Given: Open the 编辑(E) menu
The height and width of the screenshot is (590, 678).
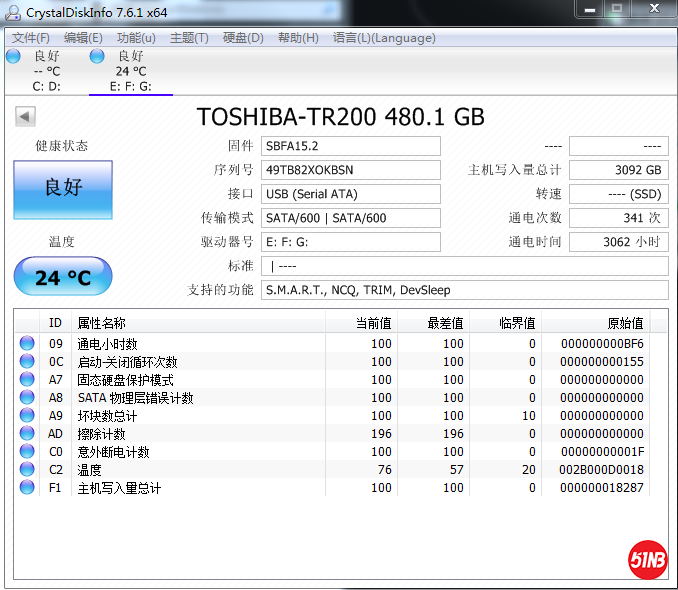Looking at the screenshot, I should pyautogui.click(x=83, y=38).
